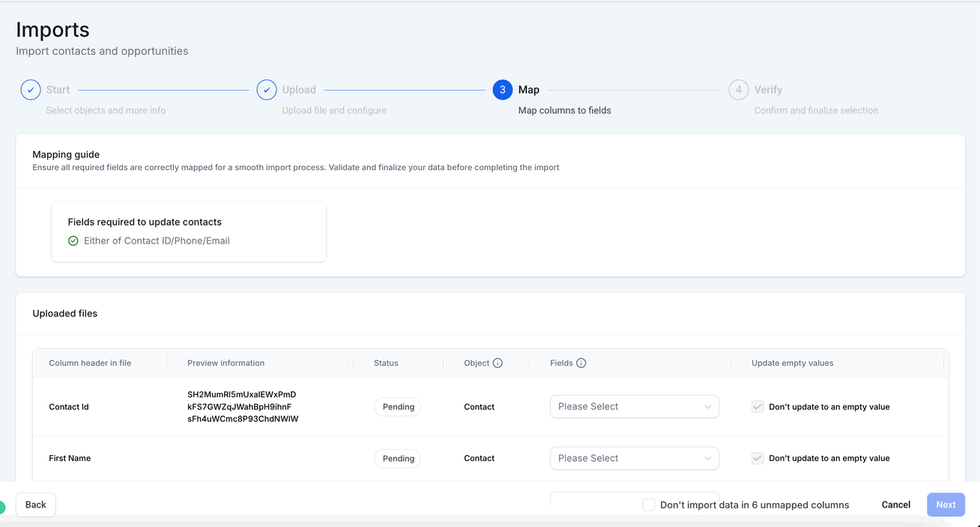The height and width of the screenshot is (527, 980).
Task: Click the Cancel button
Action: [895, 505]
